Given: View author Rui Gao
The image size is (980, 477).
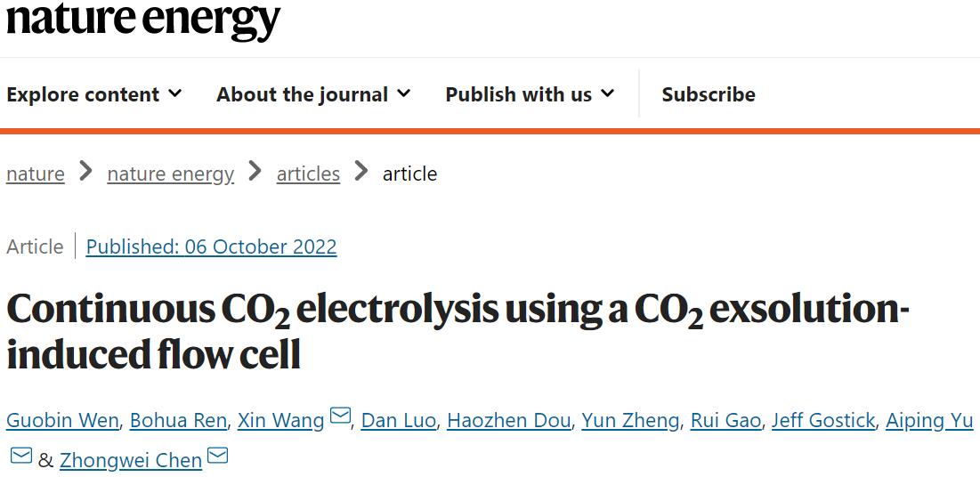Looking at the screenshot, I should click(x=725, y=420).
